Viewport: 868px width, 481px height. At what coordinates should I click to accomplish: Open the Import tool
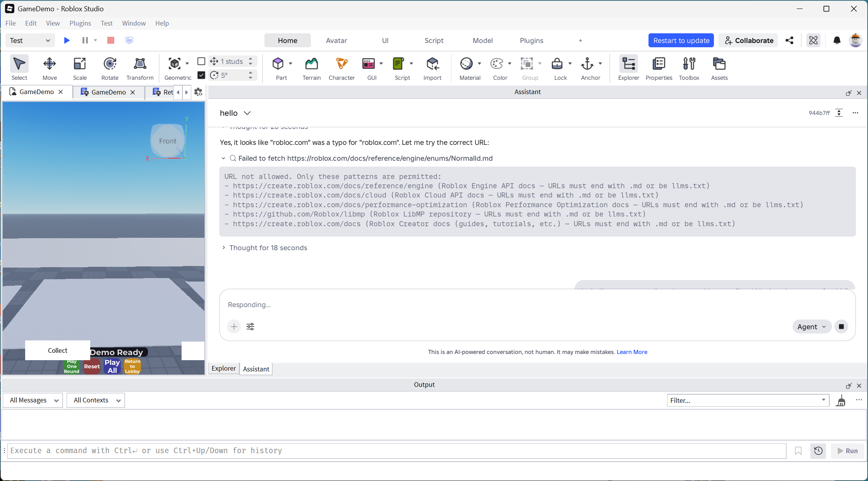tap(432, 68)
